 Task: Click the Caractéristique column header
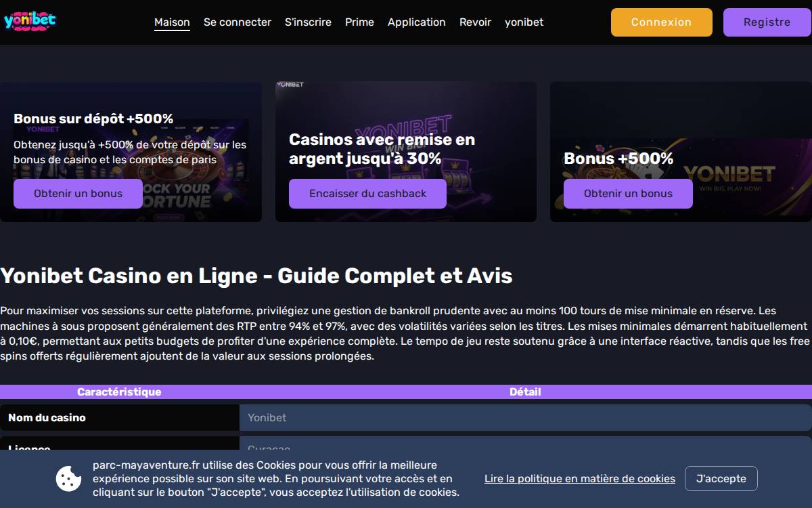pyautogui.click(x=119, y=392)
